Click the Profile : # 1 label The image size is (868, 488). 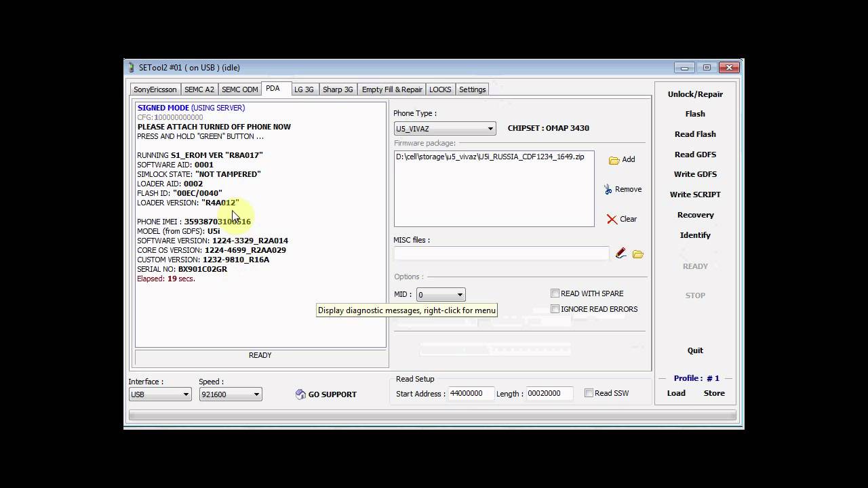point(696,378)
